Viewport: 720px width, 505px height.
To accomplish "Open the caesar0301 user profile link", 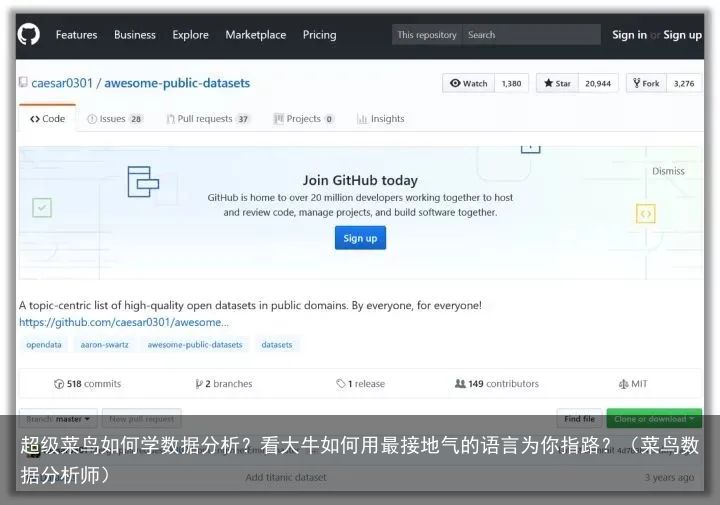I will point(62,83).
